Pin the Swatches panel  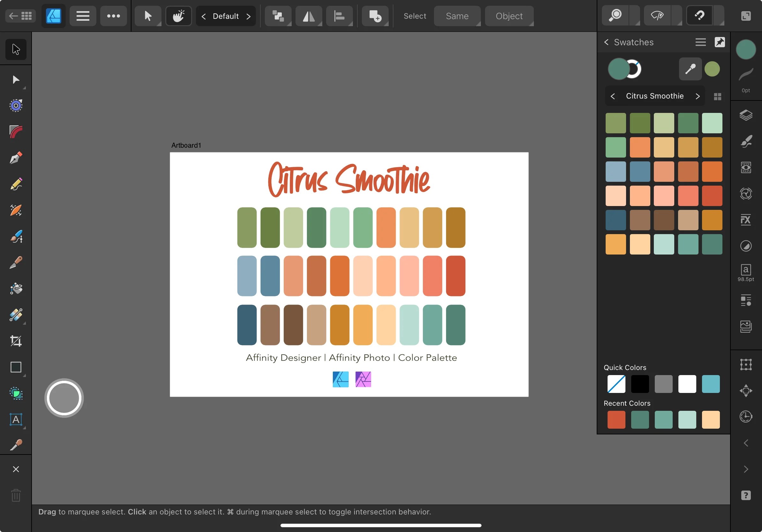pyautogui.click(x=720, y=42)
